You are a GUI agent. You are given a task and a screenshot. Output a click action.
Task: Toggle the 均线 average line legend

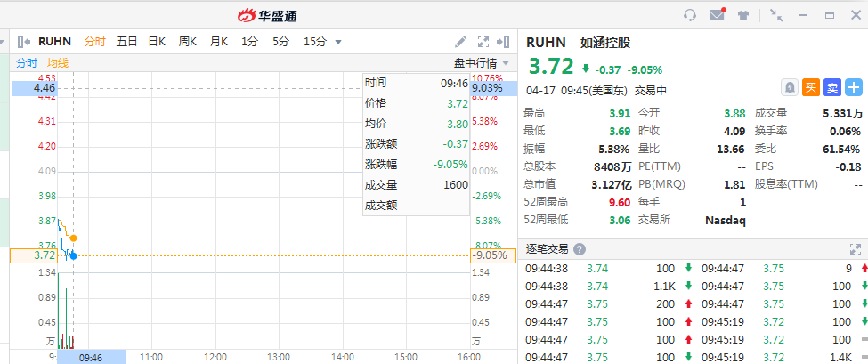(x=58, y=62)
